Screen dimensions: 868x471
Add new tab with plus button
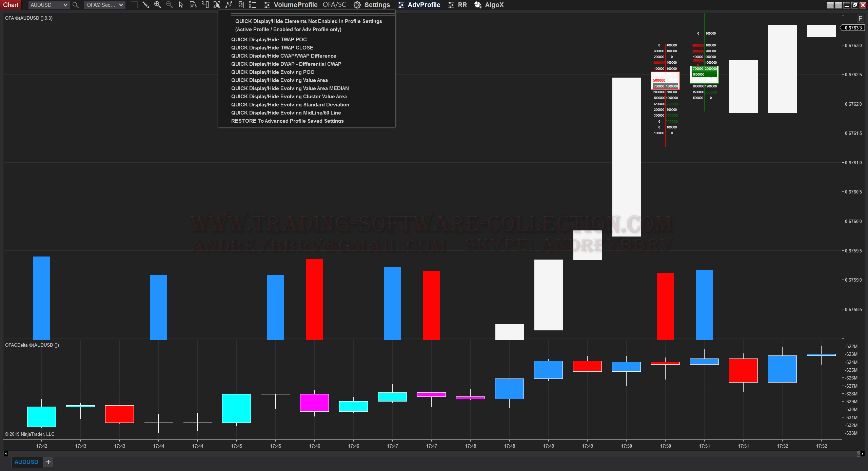[48, 462]
